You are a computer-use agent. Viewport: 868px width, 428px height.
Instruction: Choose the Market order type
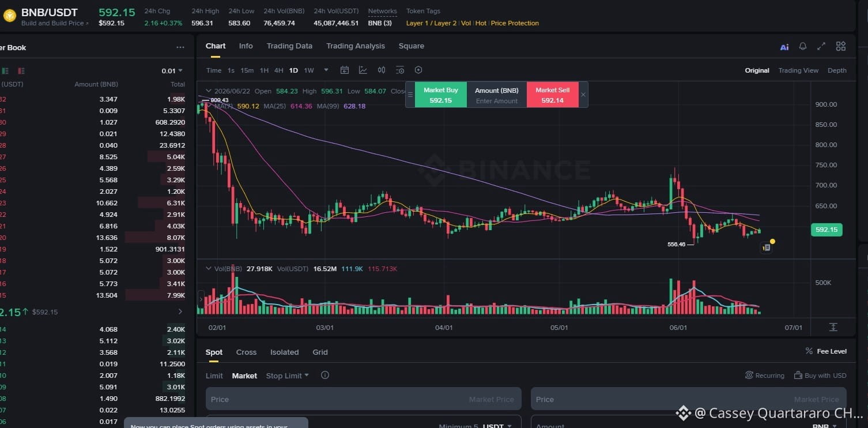[244, 376]
